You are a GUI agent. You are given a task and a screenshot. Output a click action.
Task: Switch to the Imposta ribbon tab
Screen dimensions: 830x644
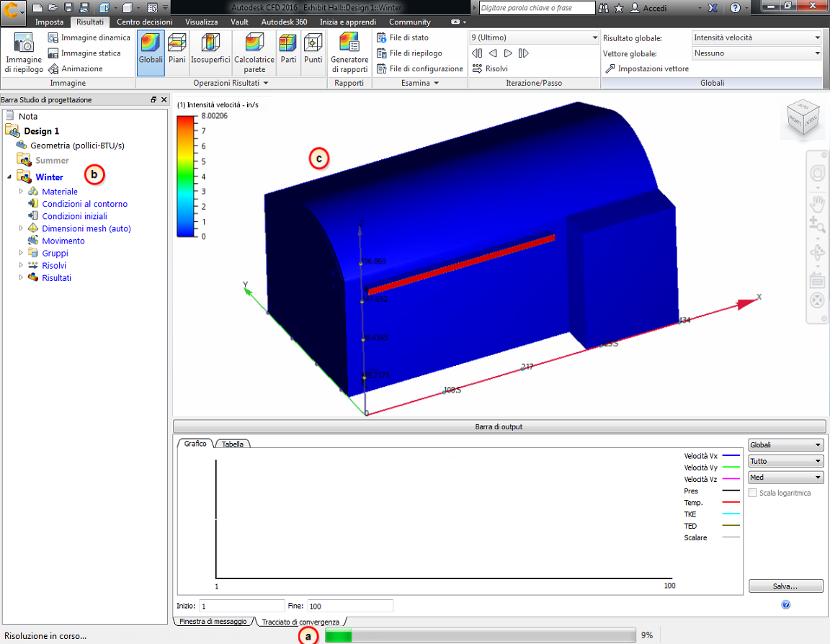coord(49,22)
